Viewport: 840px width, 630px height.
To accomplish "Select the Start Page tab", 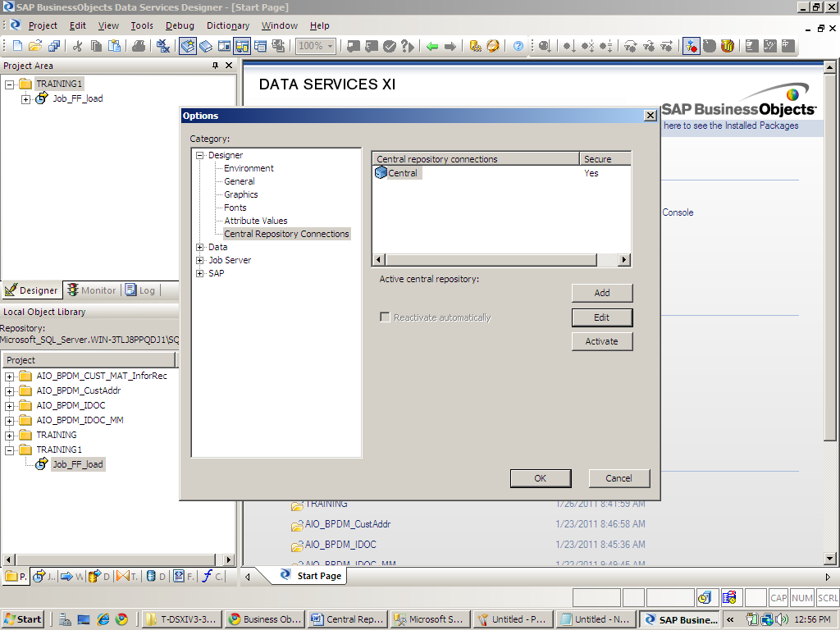I will coord(312,576).
